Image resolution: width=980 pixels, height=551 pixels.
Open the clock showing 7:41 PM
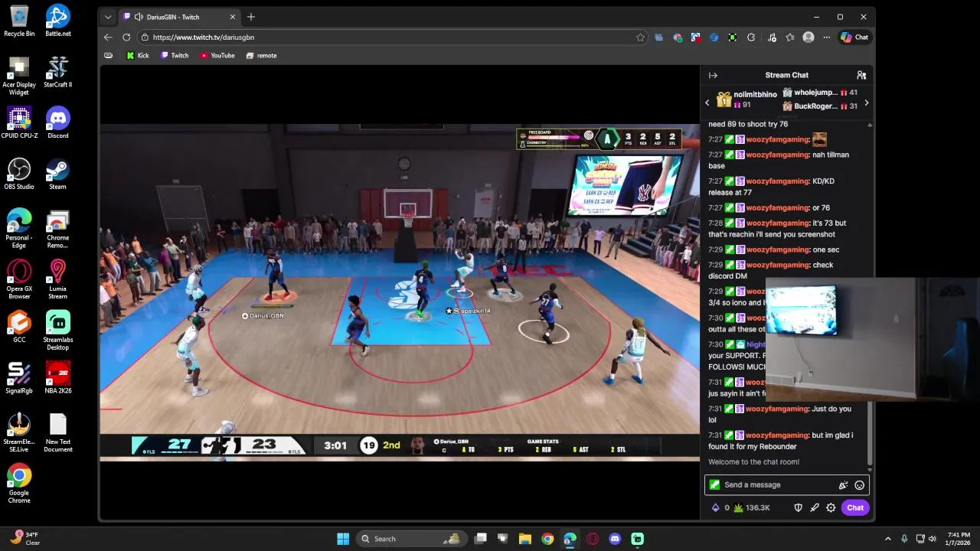(x=959, y=539)
